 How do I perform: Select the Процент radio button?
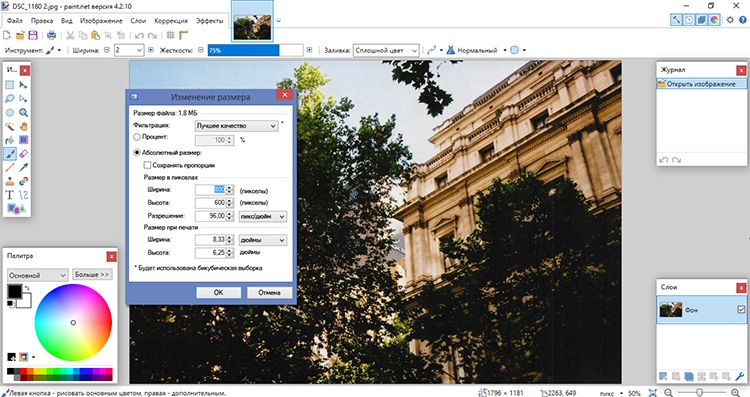(x=137, y=137)
